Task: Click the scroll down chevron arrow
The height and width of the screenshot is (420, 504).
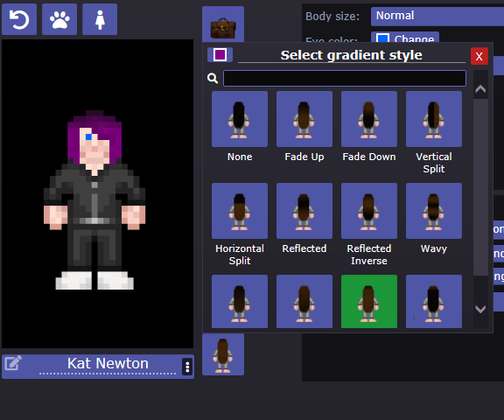Action: (x=480, y=309)
